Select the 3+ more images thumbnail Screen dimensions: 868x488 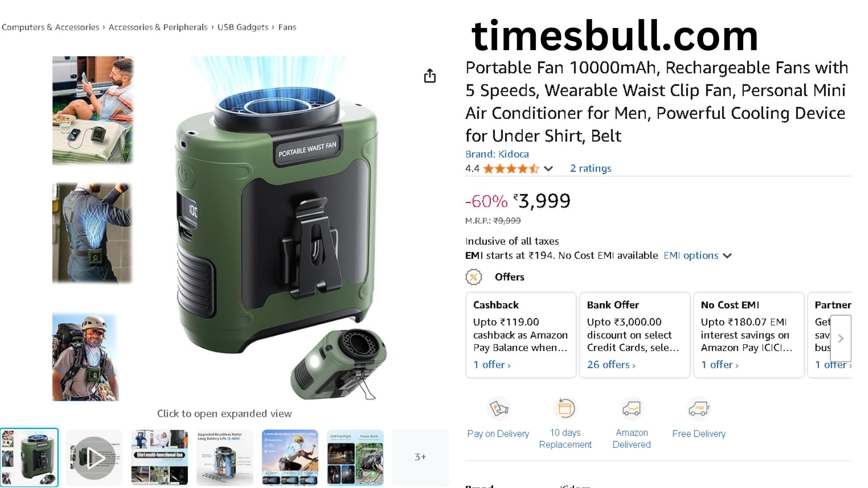coord(420,457)
